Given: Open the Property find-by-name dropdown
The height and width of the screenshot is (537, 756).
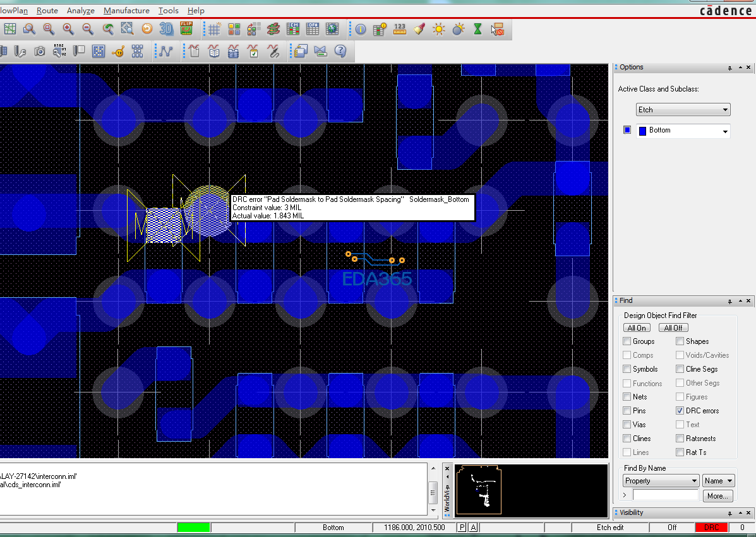Looking at the screenshot, I should coord(660,481).
